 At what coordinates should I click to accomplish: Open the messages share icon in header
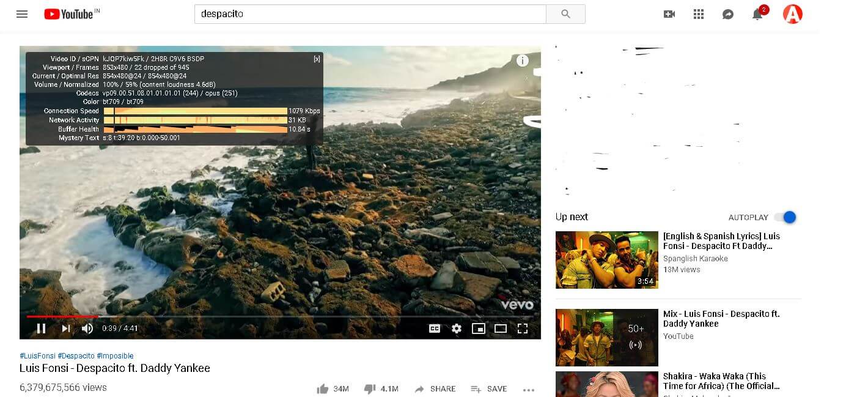pyautogui.click(x=728, y=14)
